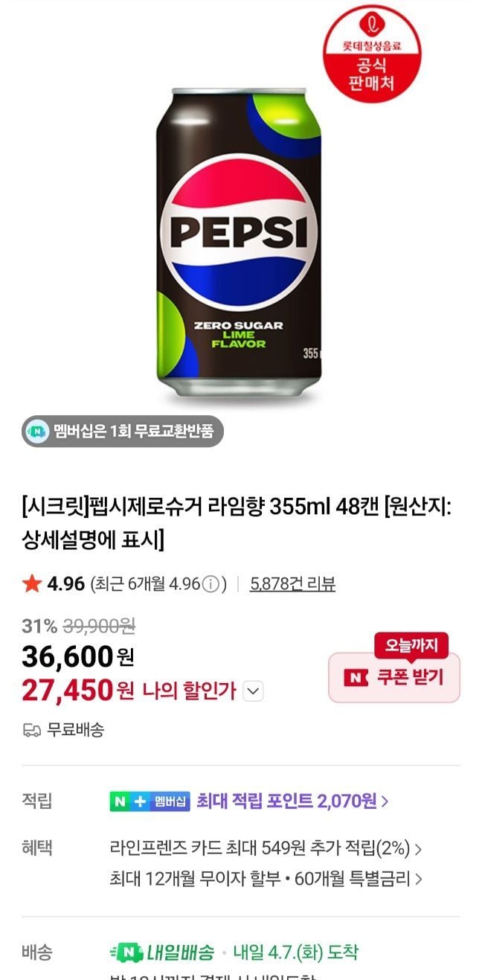Tap the green 내일배송 delivery icon
Viewport: 482px width, 980px height.
coord(126,952)
